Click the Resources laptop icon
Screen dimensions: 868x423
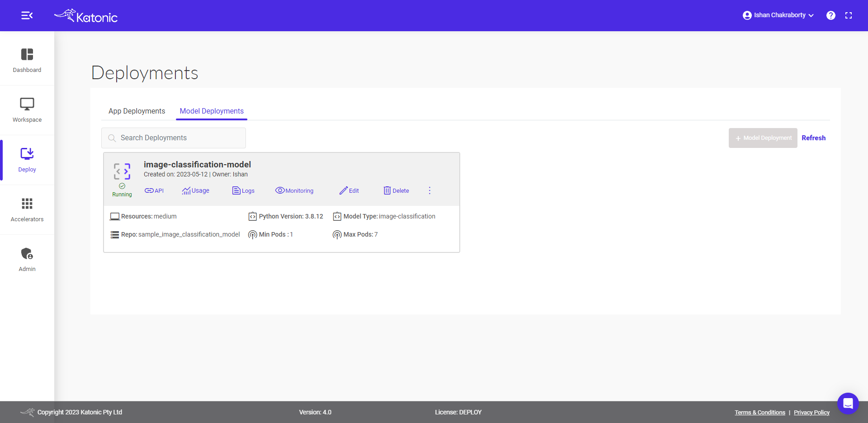115,217
